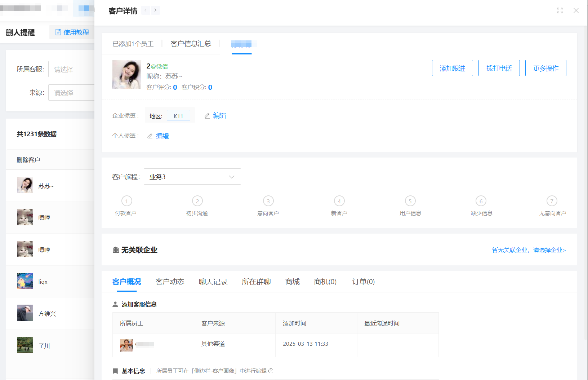Select 方维兴 row in customer list
The image size is (588, 380).
coord(50,314)
